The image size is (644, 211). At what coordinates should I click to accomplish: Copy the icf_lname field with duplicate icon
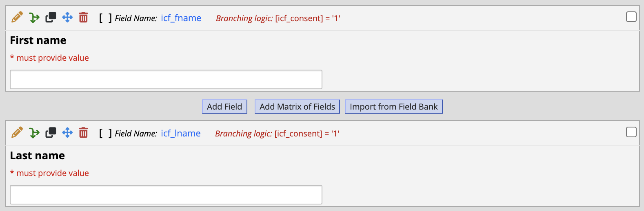51,133
